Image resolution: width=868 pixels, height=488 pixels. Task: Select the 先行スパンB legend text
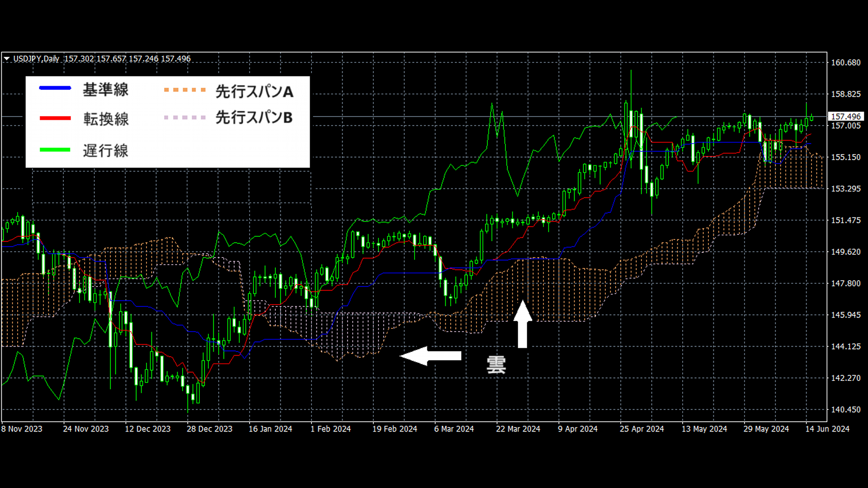(x=254, y=117)
